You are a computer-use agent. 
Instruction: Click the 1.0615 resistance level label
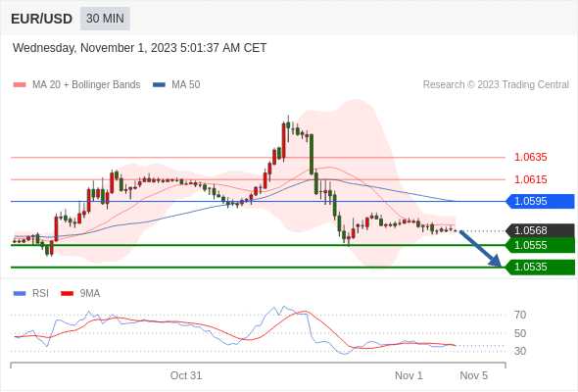tap(530, 179)
